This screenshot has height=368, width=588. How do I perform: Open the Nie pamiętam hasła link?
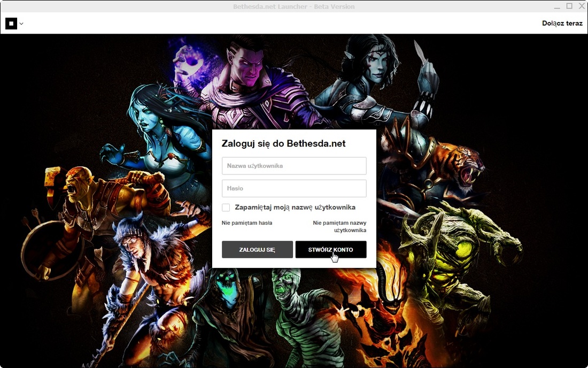pos(247,223)
